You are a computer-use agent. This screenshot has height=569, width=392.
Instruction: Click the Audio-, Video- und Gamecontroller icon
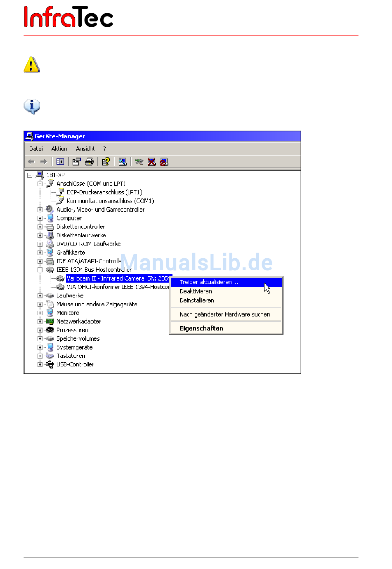pos(50,210)
